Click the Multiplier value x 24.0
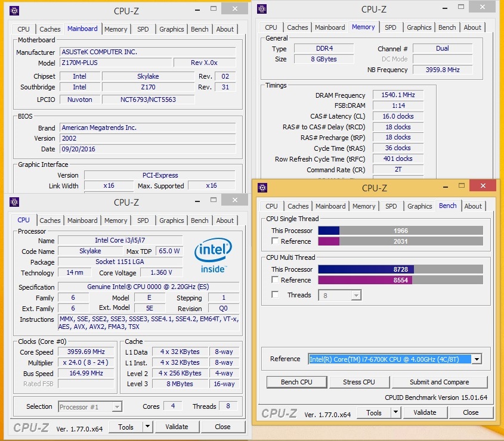This screenshot has height=441, width=504. click(86, 362)
